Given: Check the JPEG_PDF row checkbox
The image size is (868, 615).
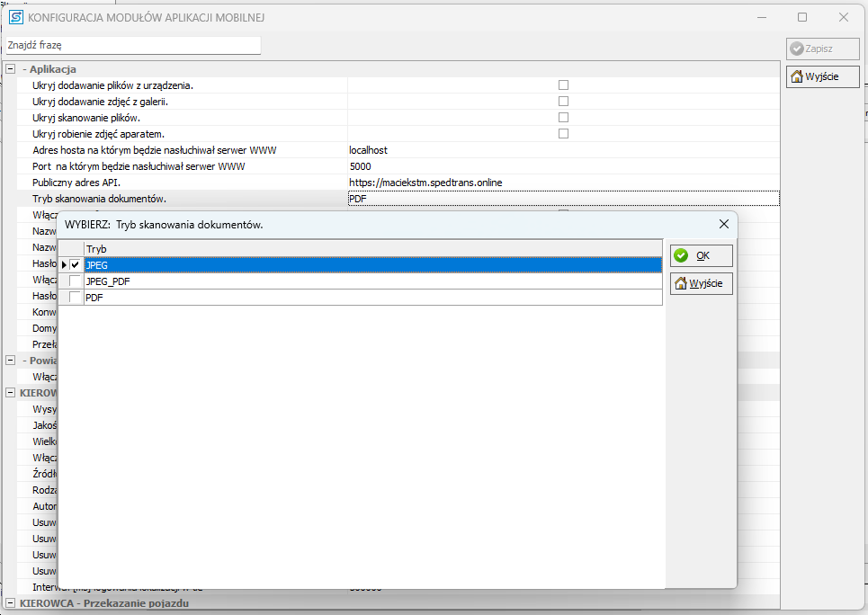Looking at the screenshot, I should pos(75,281).
